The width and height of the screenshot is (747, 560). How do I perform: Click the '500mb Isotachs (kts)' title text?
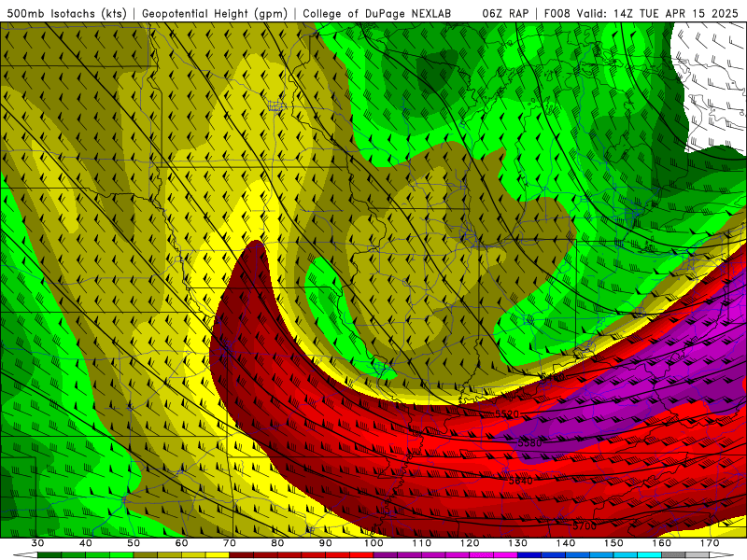pos(66,13)
